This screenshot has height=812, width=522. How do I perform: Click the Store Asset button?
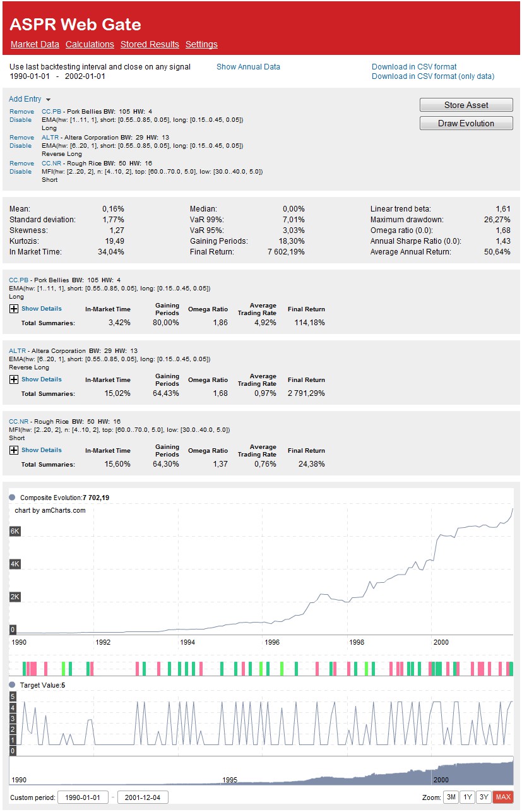[x=466, y=105]
